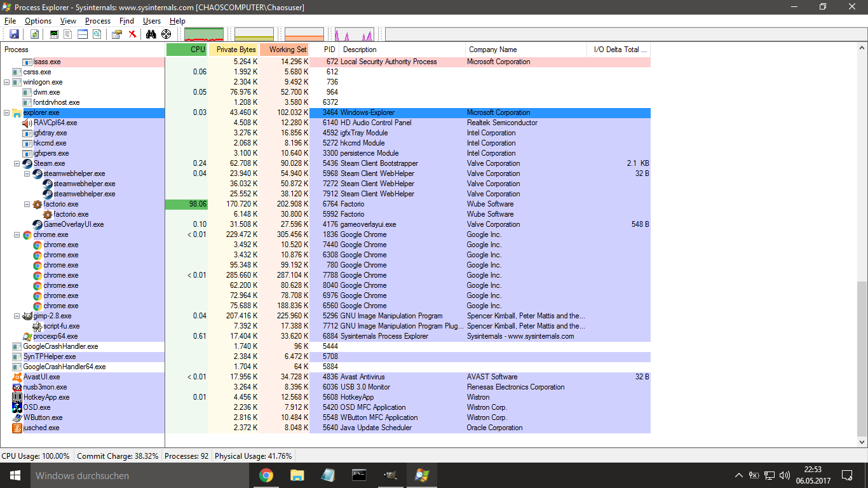Toggle Show Process Tree toolbar icon

click(68, 34)
